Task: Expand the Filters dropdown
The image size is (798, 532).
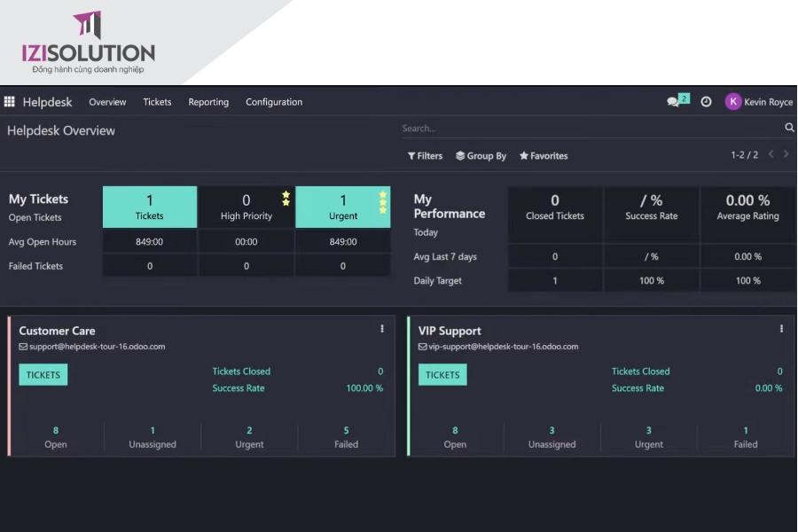Action: pos(425,156)
